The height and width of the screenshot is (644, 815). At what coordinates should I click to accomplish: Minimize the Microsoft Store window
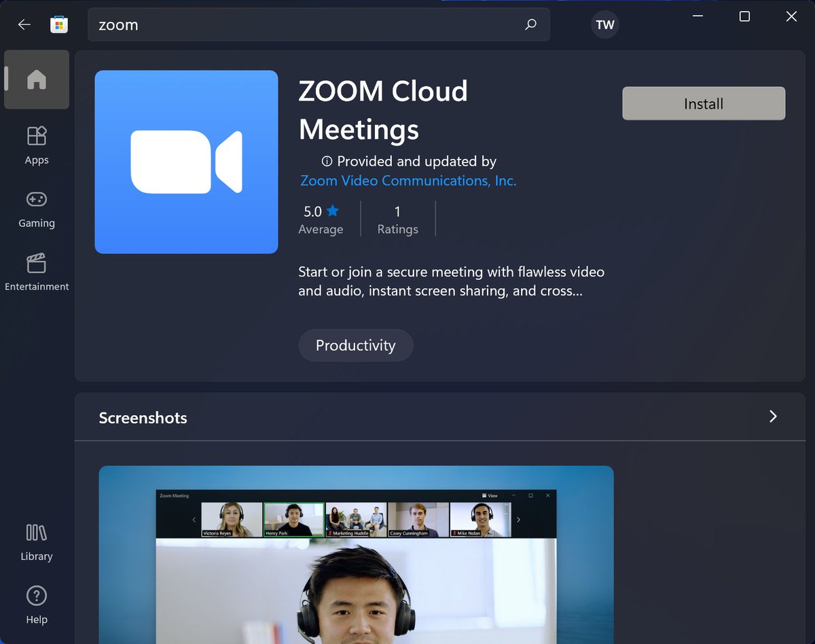tap(698, 16)
